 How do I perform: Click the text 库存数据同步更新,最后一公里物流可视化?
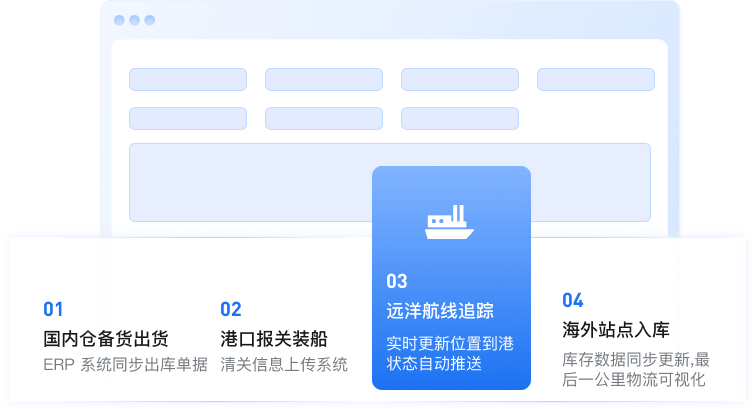coord(636,370)
